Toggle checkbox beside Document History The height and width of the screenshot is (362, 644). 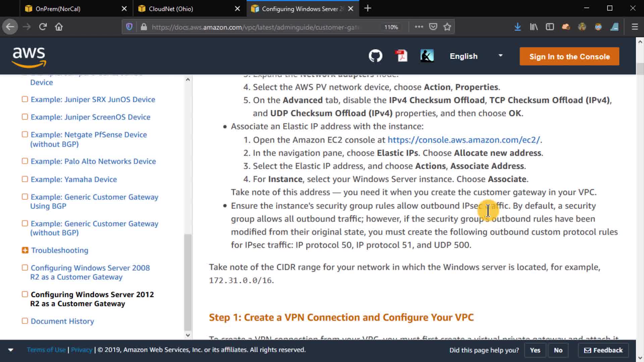[x=25, y=321]
